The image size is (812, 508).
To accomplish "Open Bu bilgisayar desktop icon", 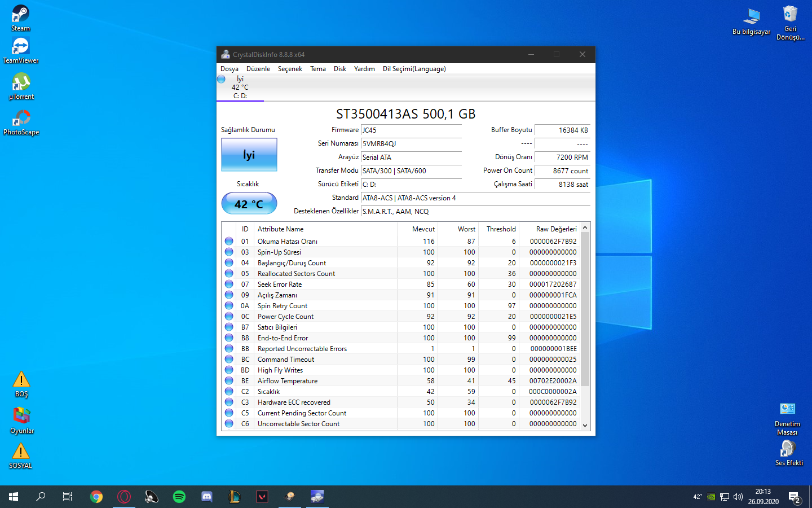I will point(751,21).
